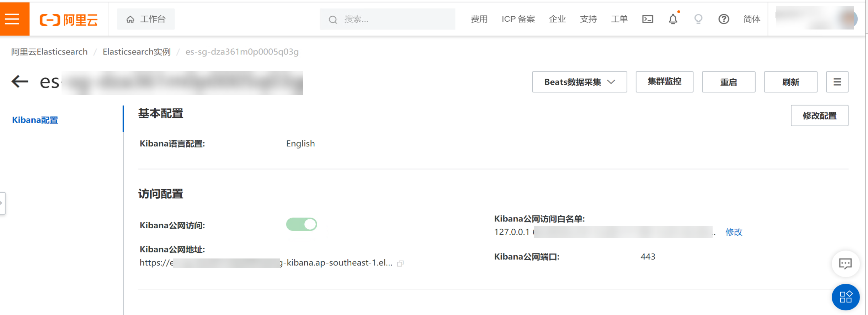Image resolution: width=868 pixels, height=315 pixels.
Task: Open the more actions list icon
Action: (837, 82)
